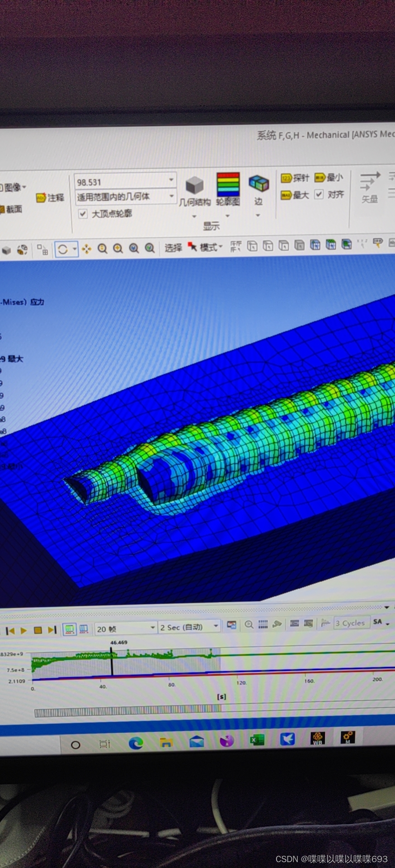The image size is (395, 868).
Task: Click the 最大 maximum tag button
Action: pyautogui.click(x=295, y=195)
